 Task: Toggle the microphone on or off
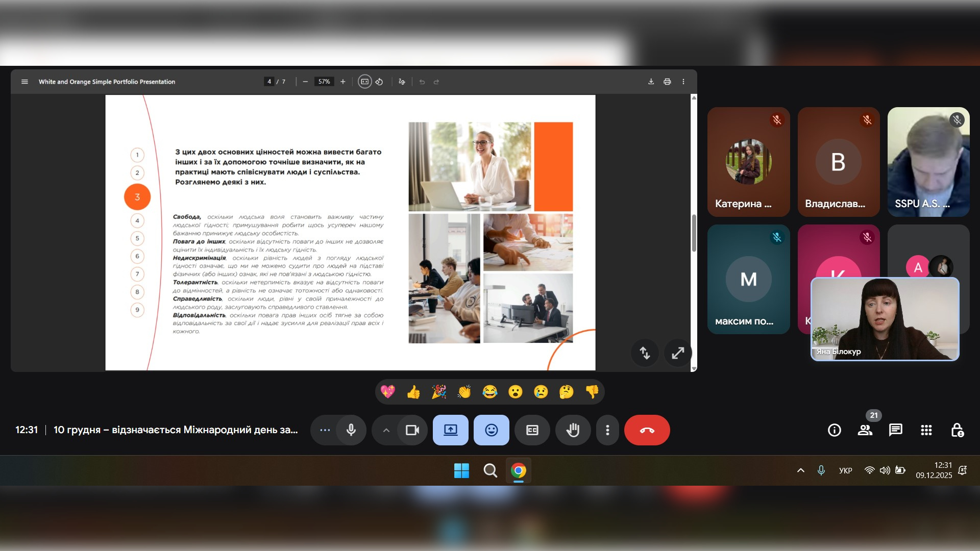[351, 430]
